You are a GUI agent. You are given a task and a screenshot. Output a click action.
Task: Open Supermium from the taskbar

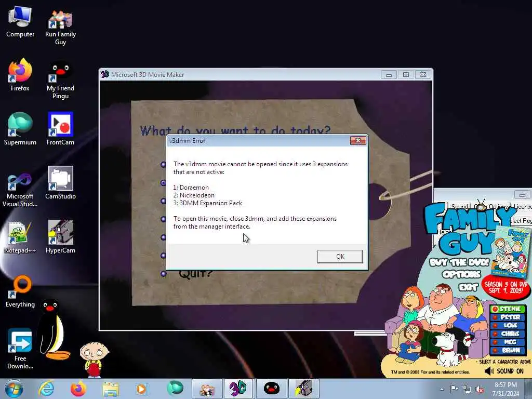175,388
